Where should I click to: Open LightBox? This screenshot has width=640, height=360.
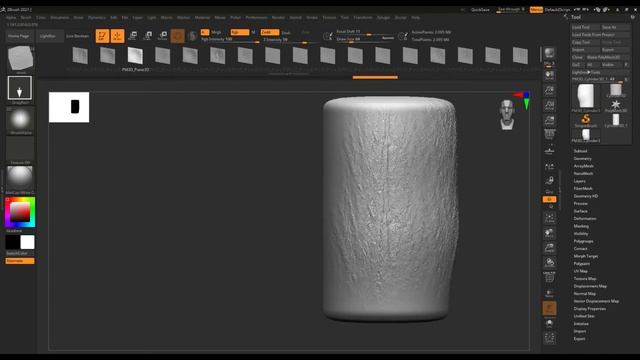(48, 36)
